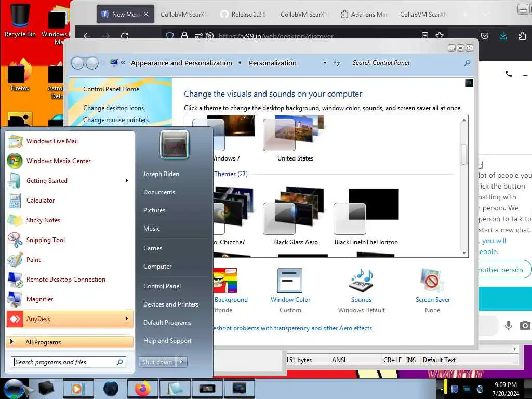Screen dimensions: 532x399
Task: Expand All Programs list
Action: (70, 342)
